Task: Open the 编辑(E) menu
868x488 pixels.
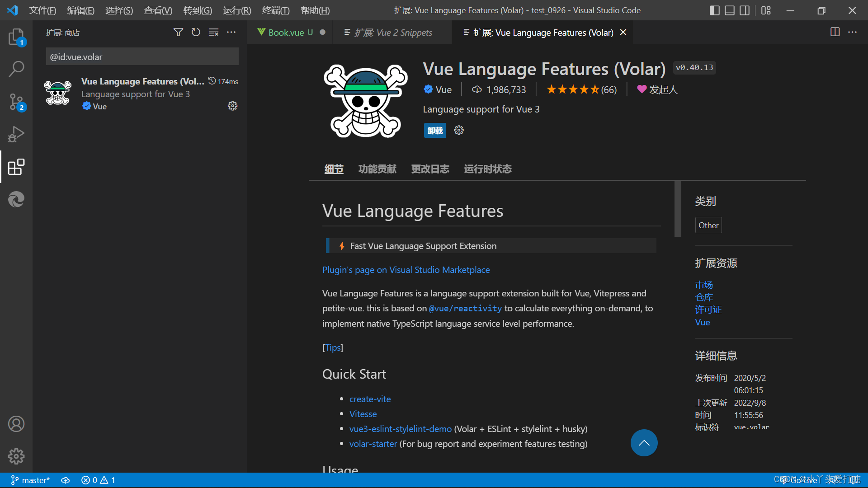Action: (81, 10)
